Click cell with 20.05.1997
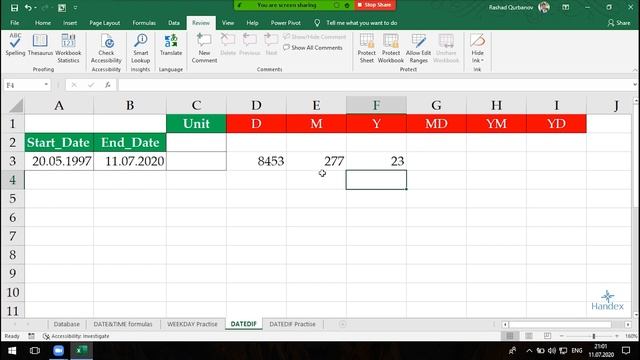The width and height of the screenshot is (640, 360). [x=59, y=161]
